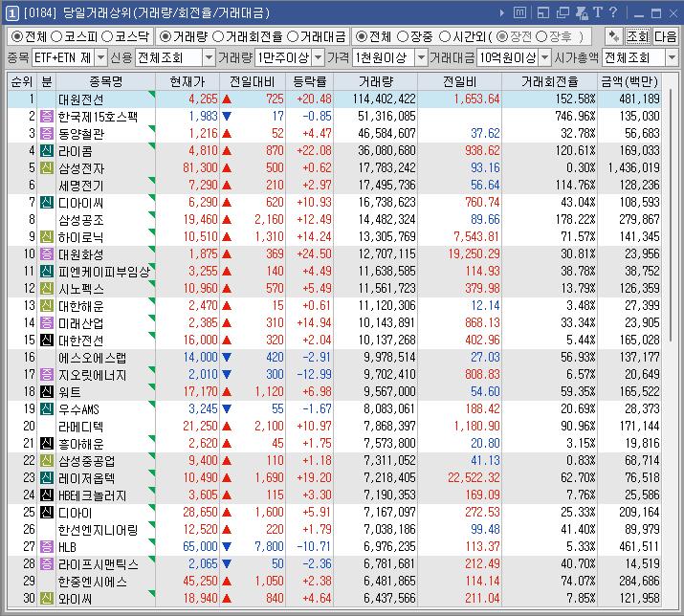
Task: Open the 거래대금 10억원이상 dropdown
Action: pyautogui.click(x=545, y=57)
